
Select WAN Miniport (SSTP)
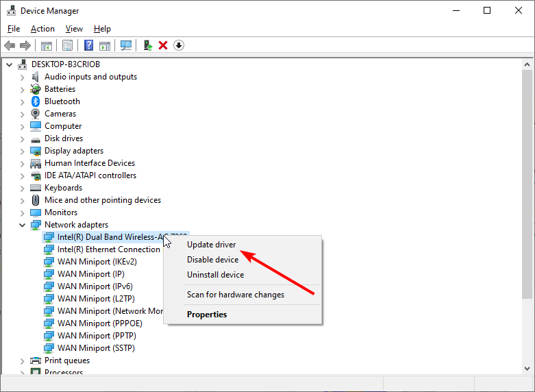(96, 348)
